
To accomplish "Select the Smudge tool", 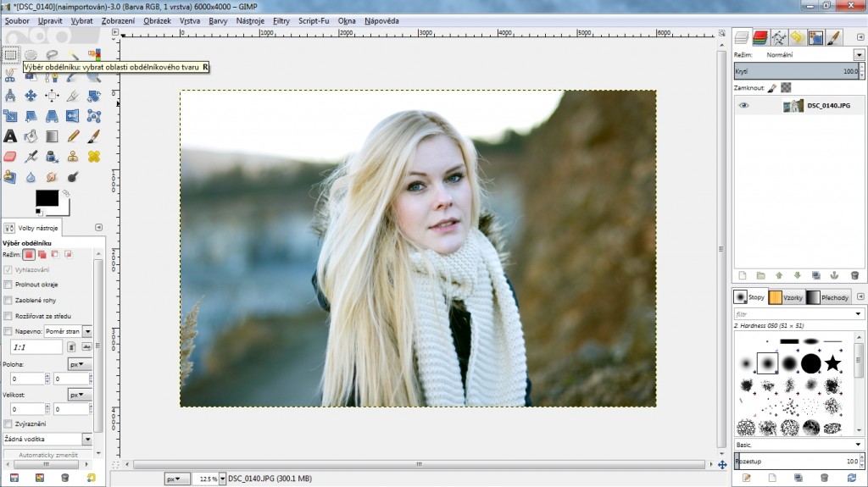I will pos(52,177).
